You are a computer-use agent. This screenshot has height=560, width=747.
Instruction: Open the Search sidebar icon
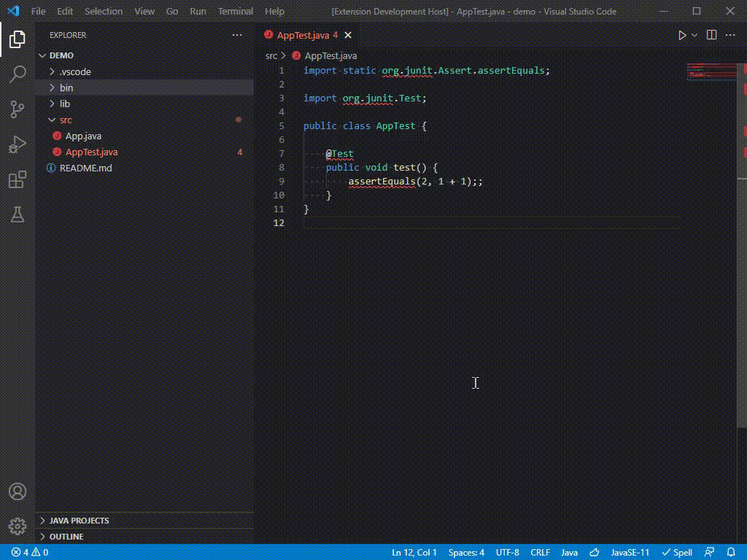(17, 74)
